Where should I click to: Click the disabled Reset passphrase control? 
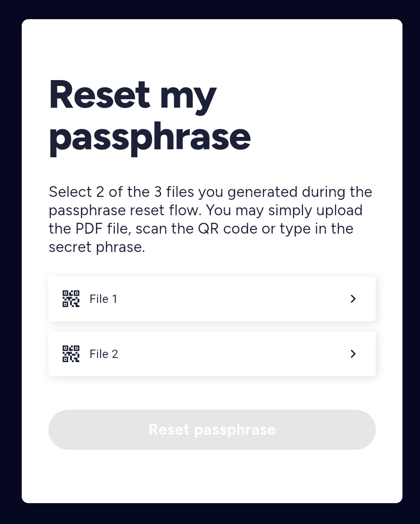(x=212, y=429)
